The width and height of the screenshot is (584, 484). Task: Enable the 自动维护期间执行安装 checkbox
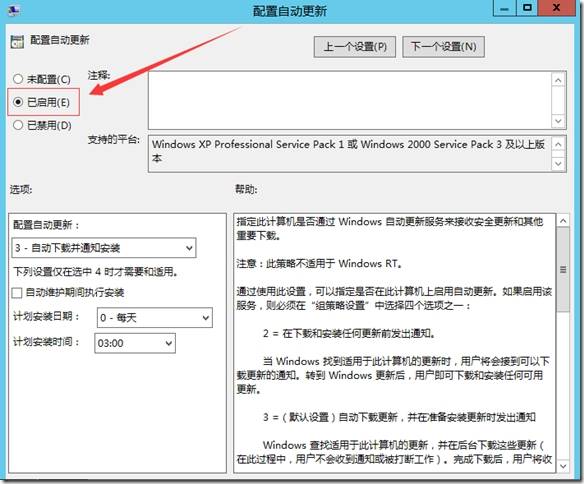point(17,293)
